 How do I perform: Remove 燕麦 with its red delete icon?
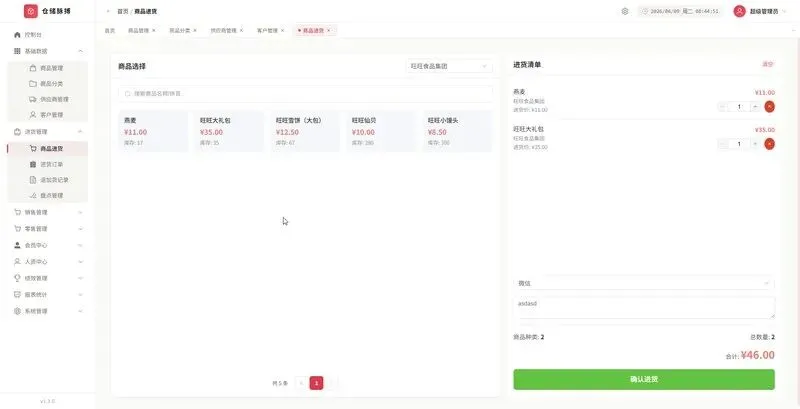[x=769, y=107]
